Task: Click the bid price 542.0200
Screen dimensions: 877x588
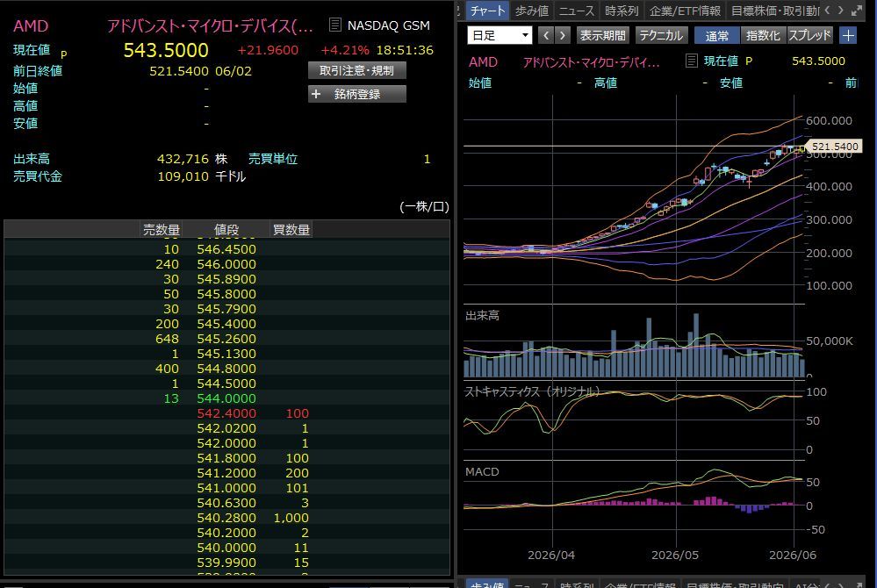Action: click(x=226, y=428)
